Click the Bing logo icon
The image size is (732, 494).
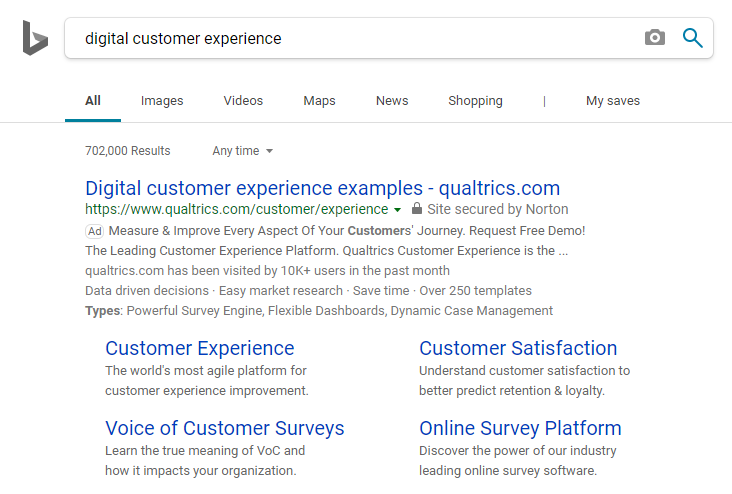(x=35, y=38)
